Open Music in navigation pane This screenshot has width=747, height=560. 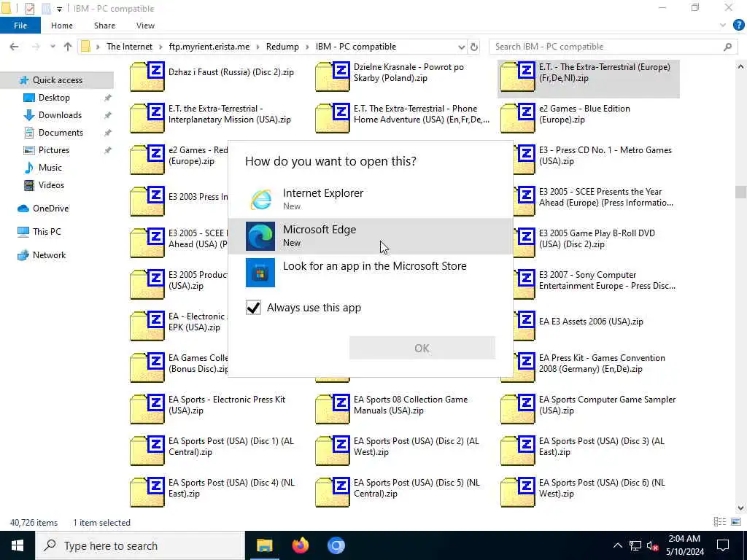[x=50, y=168]
